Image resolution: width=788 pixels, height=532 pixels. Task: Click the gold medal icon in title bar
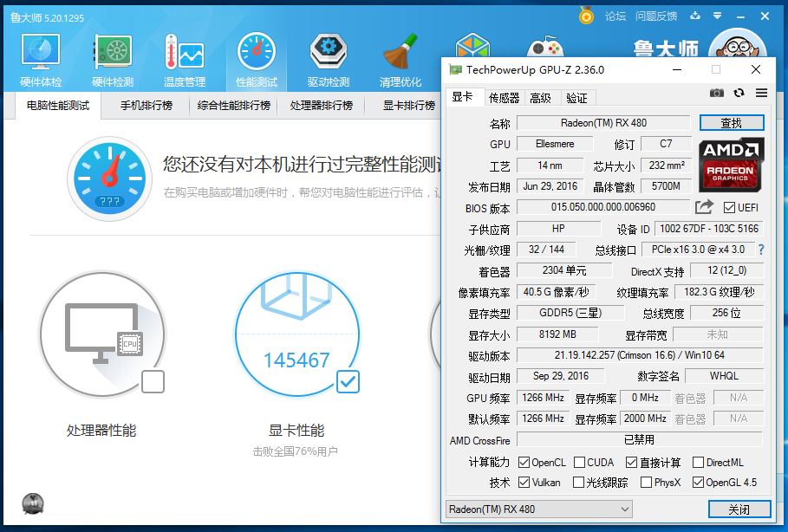[x=586, y=16]
